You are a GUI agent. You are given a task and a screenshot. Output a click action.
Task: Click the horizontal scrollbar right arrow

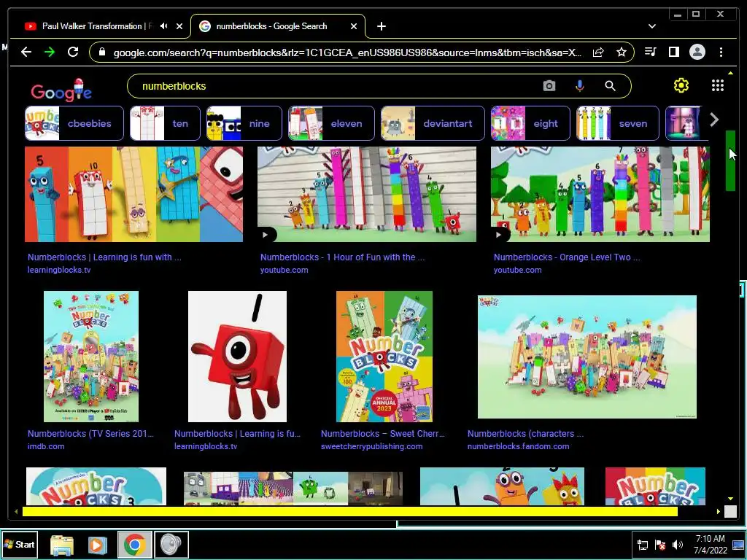(719, 511)
